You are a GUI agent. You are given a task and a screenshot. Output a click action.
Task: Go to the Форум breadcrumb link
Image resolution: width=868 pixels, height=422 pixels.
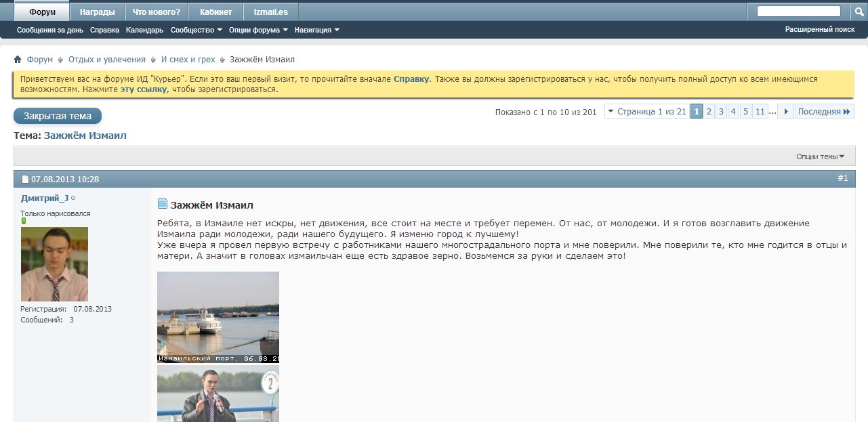40,60
